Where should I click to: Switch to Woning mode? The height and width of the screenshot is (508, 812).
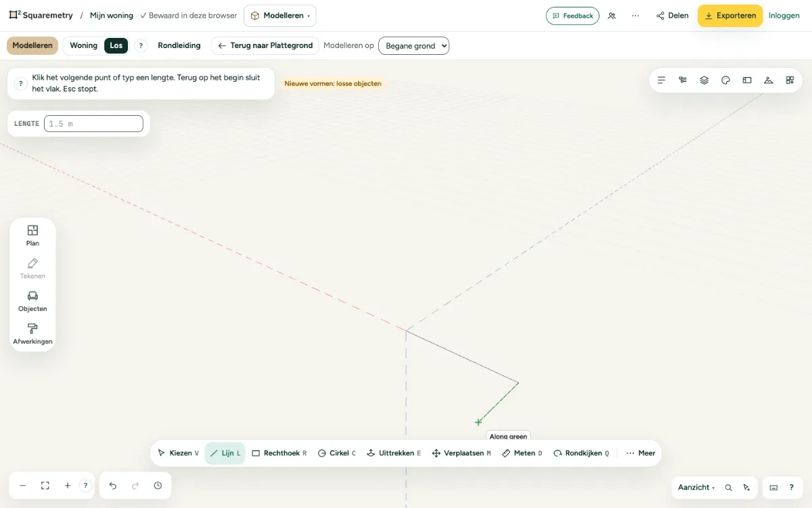click(x=83, y=45)
